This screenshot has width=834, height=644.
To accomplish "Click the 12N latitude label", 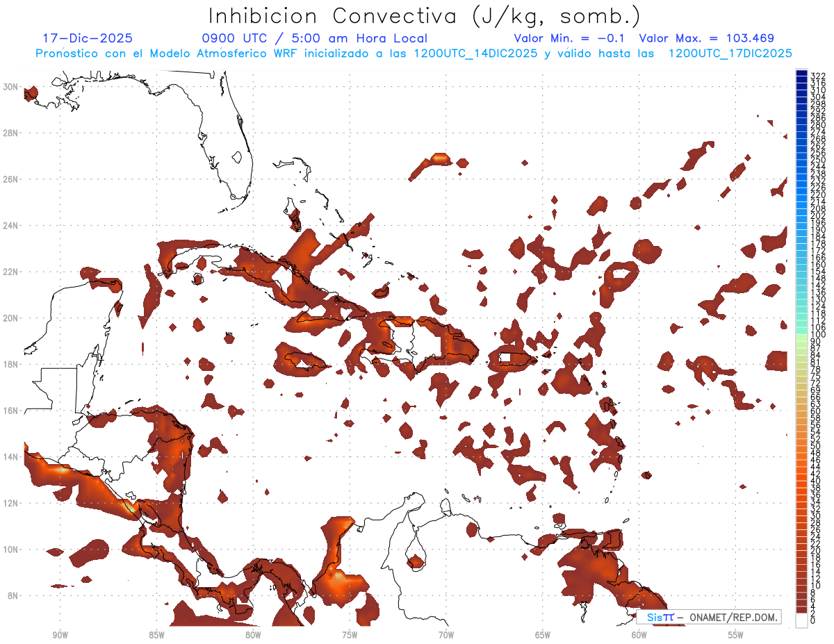I will [x=10, y=503].
